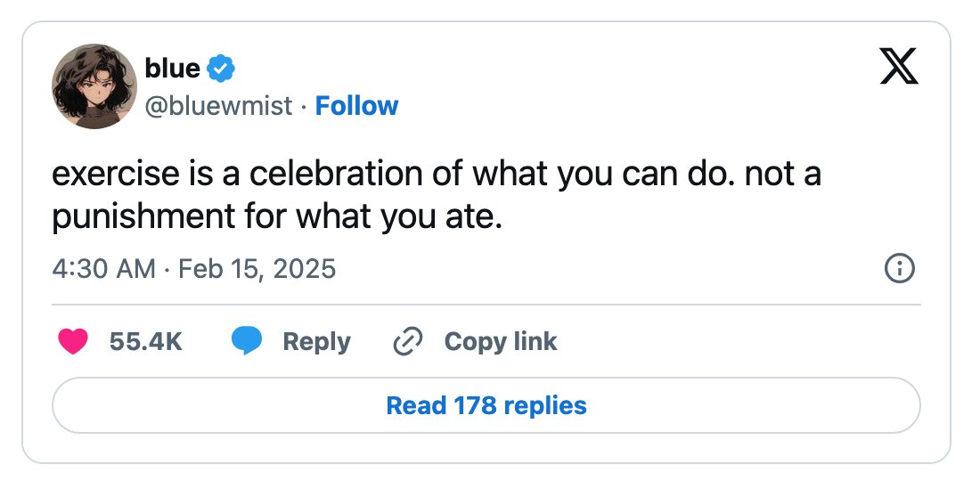Click the words punishment for what you ate
This screenshot has height=497, width=980.
(x=277, y=217)
